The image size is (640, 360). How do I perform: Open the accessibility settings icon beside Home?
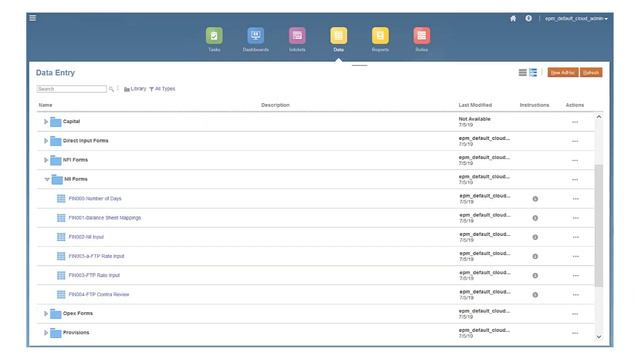(529, 18)
